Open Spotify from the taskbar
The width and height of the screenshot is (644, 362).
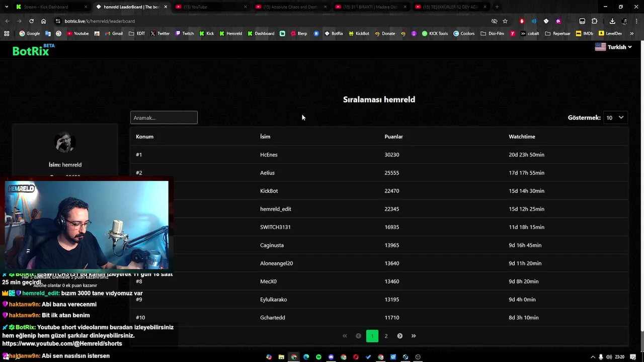click(318, 357)
